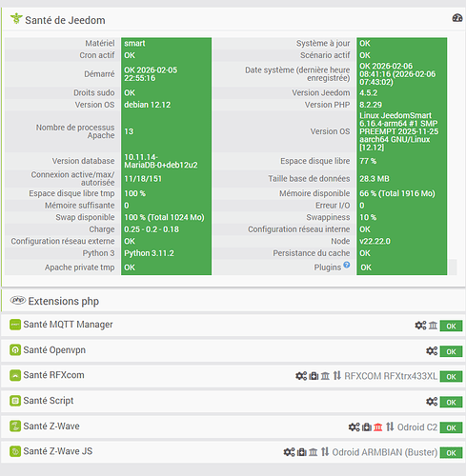Image resolution: width=466 pixels, height=476 pixels.
Task: Click the OK status badge for Openvpn
Action: click(451, 351)
